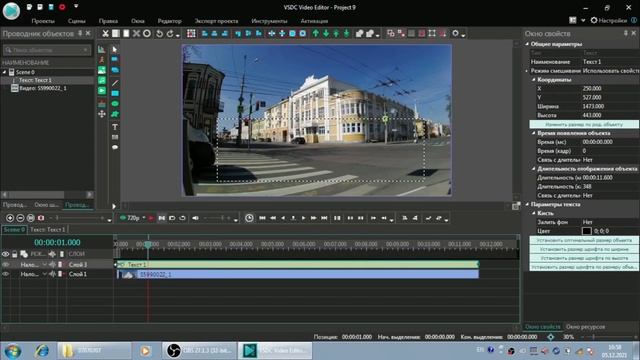Open the Правка menu

(108, 21)
